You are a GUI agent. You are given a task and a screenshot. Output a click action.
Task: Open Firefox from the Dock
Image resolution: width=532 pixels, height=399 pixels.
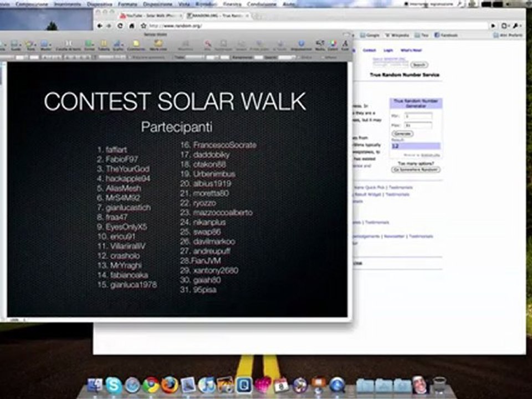[x=170, y=386]
